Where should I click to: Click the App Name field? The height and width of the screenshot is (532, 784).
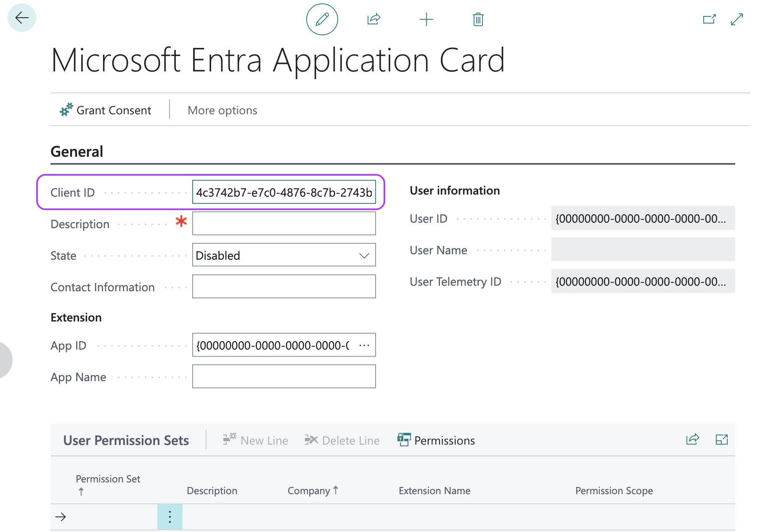(x=284, y=377)
